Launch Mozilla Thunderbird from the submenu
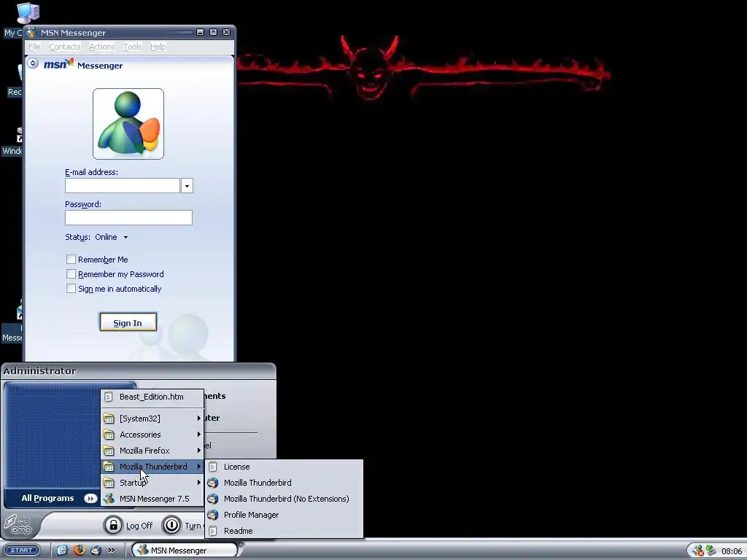 (284, 483)
